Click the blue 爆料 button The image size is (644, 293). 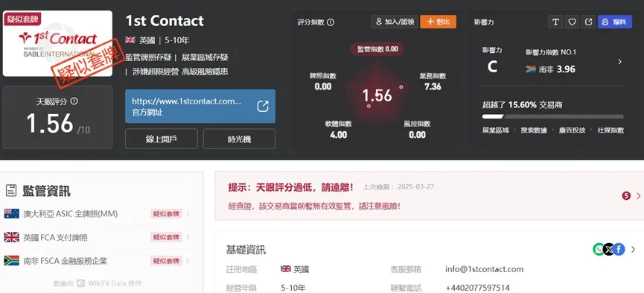[x=615, y=22]
